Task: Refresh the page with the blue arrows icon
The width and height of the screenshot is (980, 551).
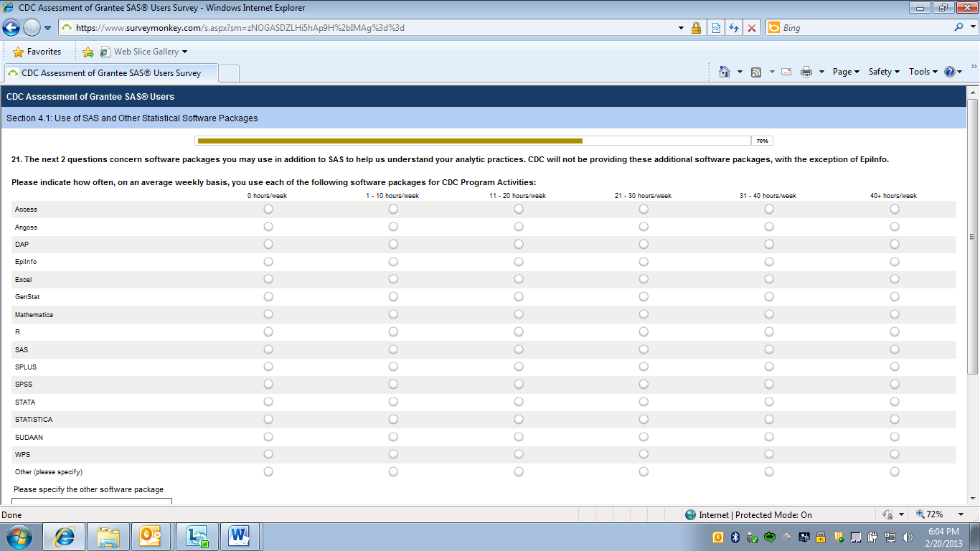Action: pyautogui.click(x=734, y=28)
